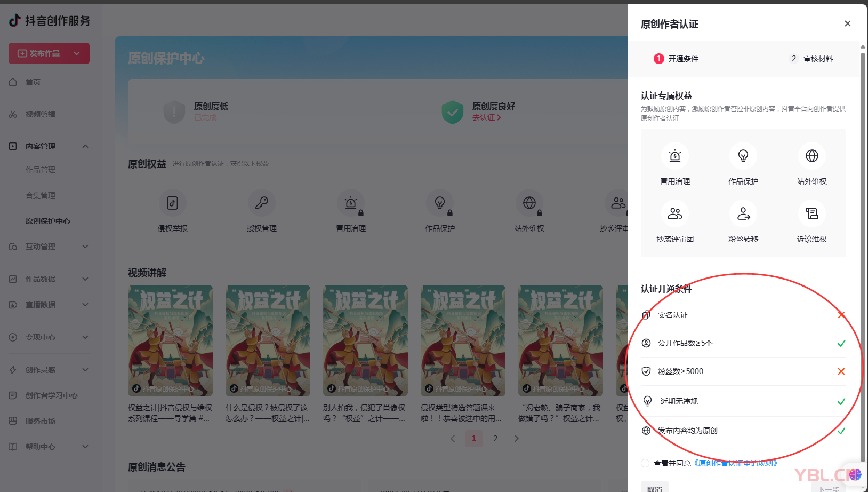Click the 抄袭评审团 icon

[x=674, y=213]
